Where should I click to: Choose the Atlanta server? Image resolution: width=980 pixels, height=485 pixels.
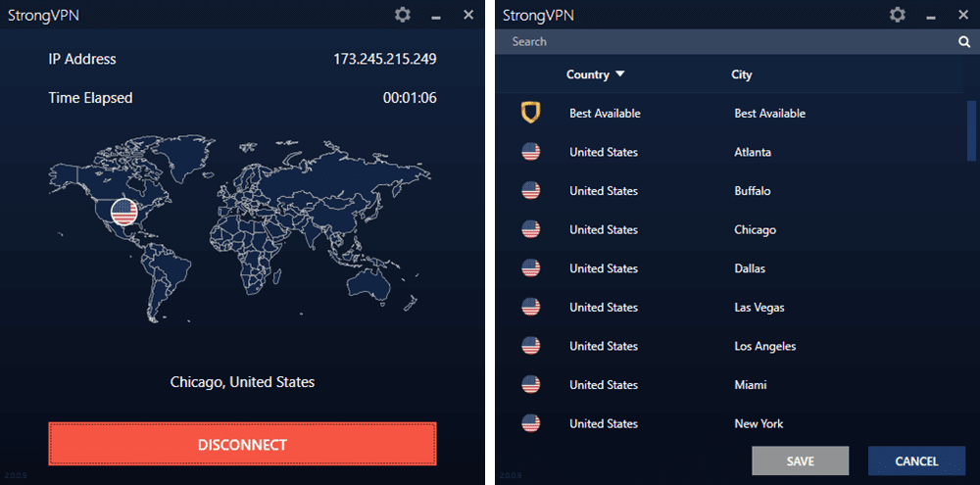729,152
